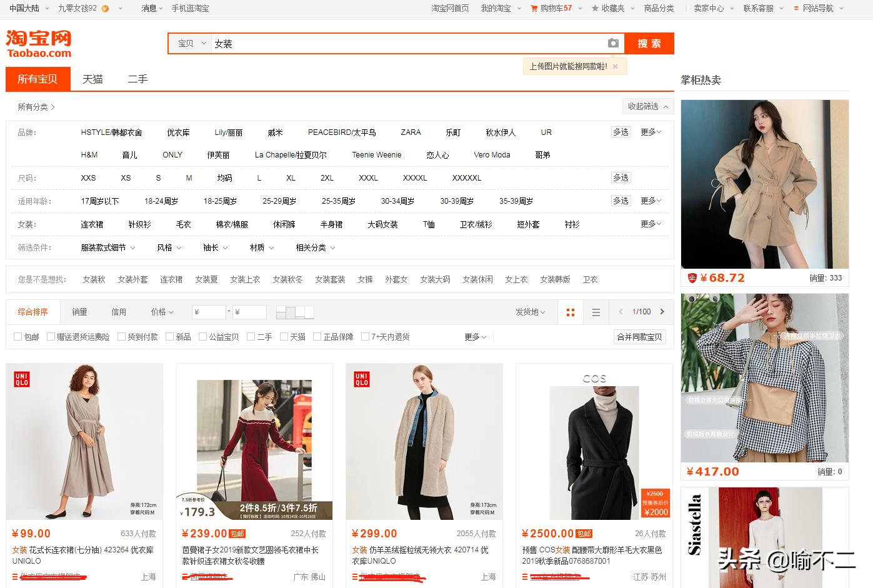This screenshot has height=588, width=873.
Task: Click the price range minimum input field
Action: tap(209, 311)
